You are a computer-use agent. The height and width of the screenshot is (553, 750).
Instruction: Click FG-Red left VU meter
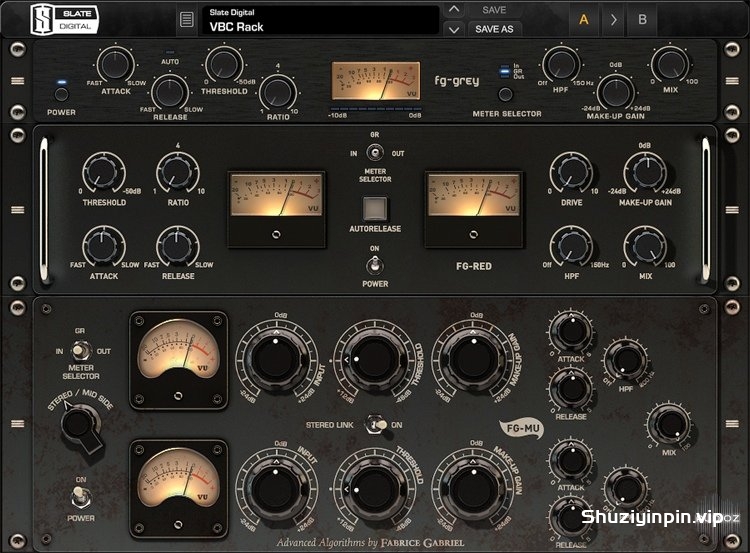click(276, 210)
